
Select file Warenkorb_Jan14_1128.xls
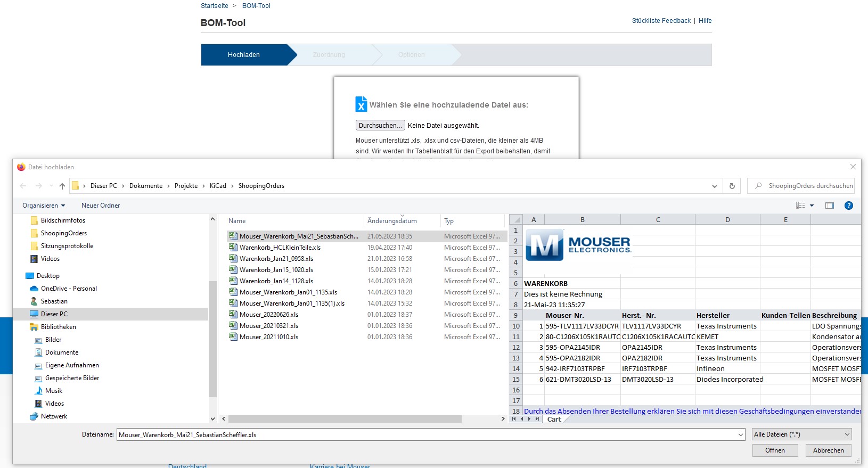click(276, 281)
